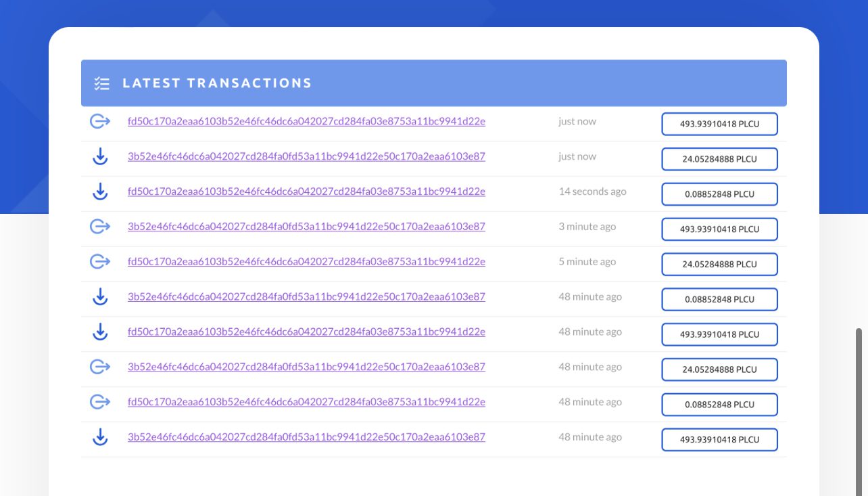
Task: Click 24.05284888 PLCU button from 5 minute ago
Action: [x=719, y=265]
